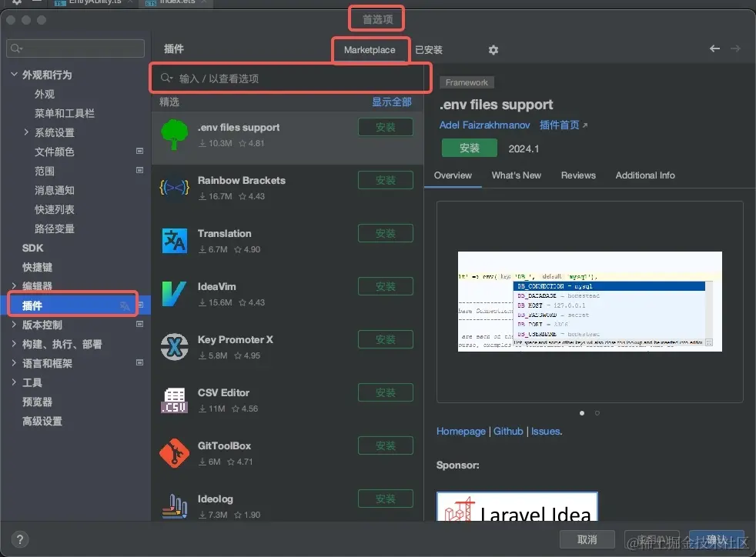Screen dimensions: 756x557
Task: Click the search icon in plugin search field
Action: pyautogui.click(x=166, y=78)
